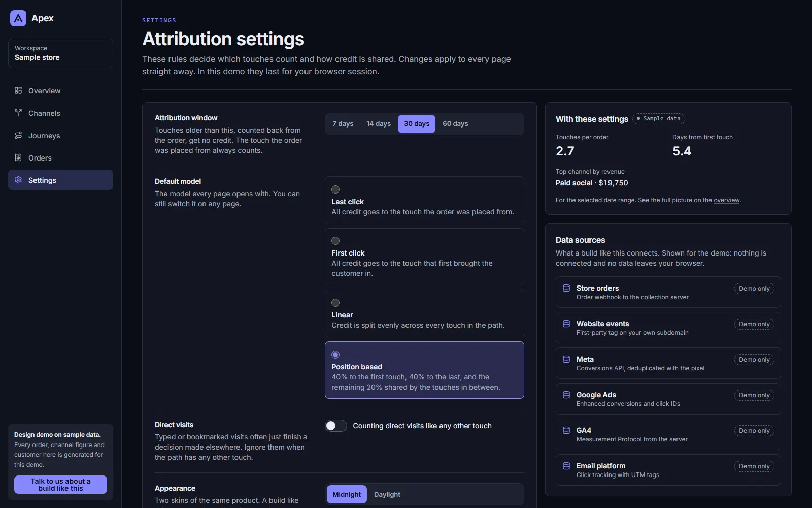Click Demo only badge for Email platform
The height and width of the screenshot is (508, 812).
click(754, 466)
